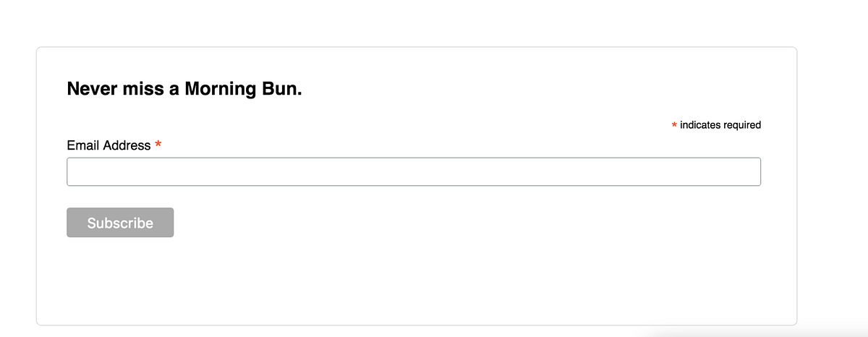Click the 'indicates required' note text
Screen dimensions: 868x337
pyautogui.click(x=720, y=125)
